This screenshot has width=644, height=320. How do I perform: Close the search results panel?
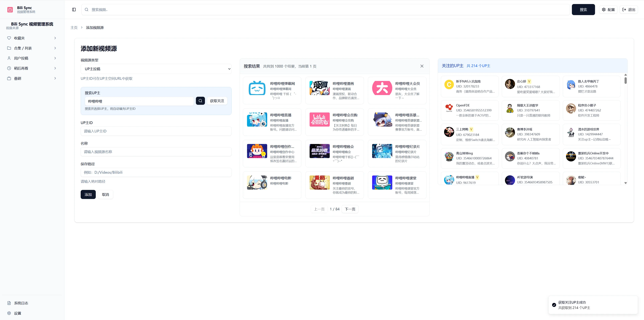click(x=422, y=66)
